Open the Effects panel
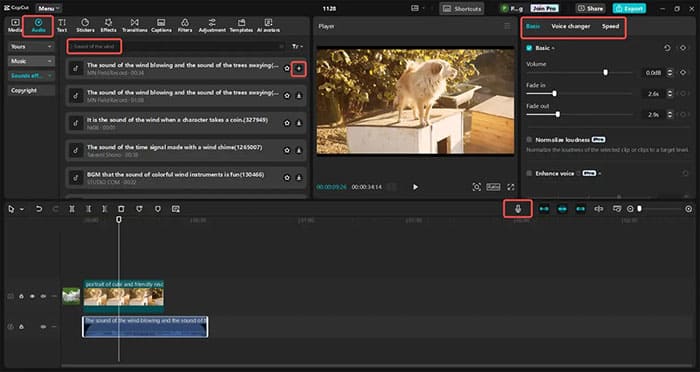Image resolution: width=700 pixels, height=372 pixels. pos(108,25)
